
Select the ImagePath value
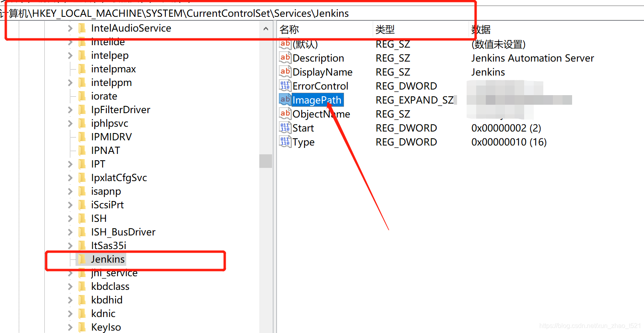coord(317,100)
